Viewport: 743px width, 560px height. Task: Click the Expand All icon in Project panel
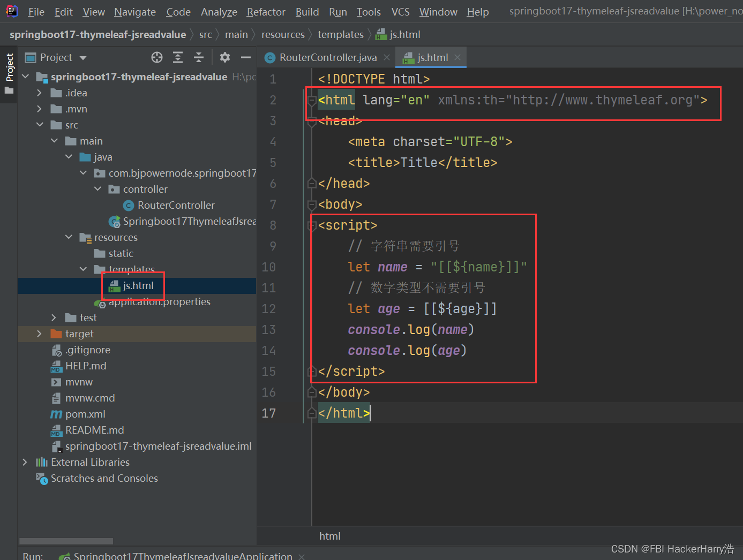click(x=178, y=57)
